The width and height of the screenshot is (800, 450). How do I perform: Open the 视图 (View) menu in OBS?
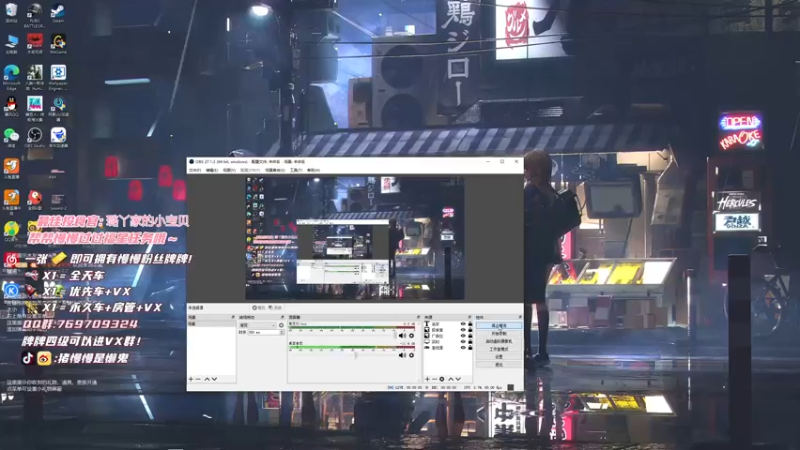click(229, 170)
